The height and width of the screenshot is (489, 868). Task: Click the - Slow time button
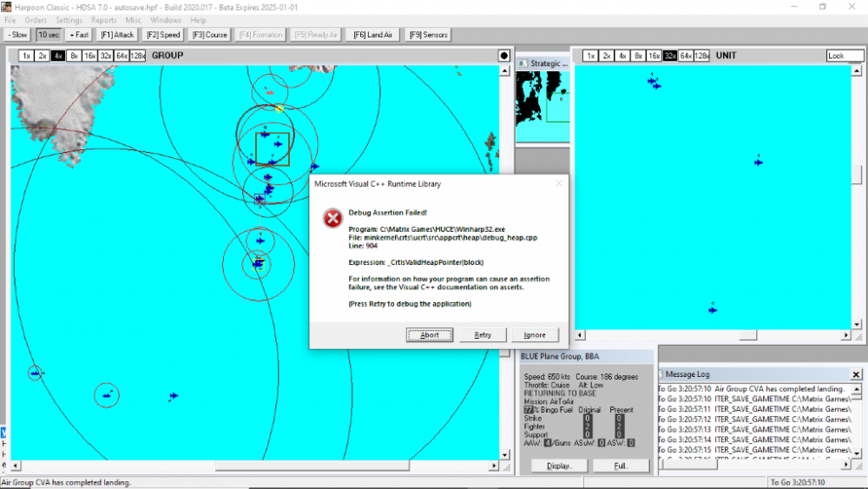(17, 35)
